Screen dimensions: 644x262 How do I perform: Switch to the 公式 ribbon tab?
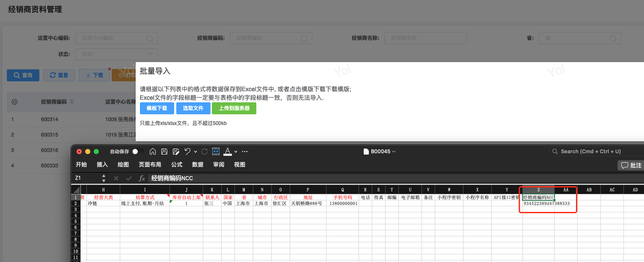tap(177, 165)
